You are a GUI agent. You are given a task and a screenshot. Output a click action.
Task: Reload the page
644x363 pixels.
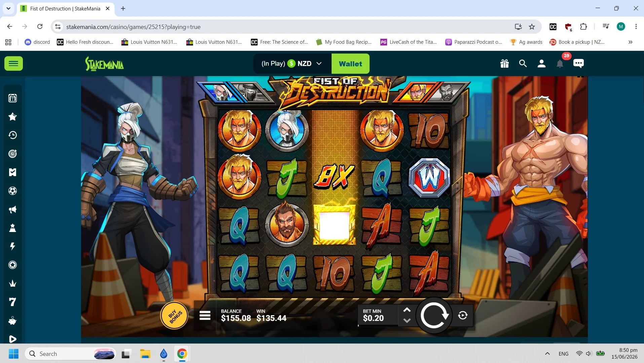40,27
